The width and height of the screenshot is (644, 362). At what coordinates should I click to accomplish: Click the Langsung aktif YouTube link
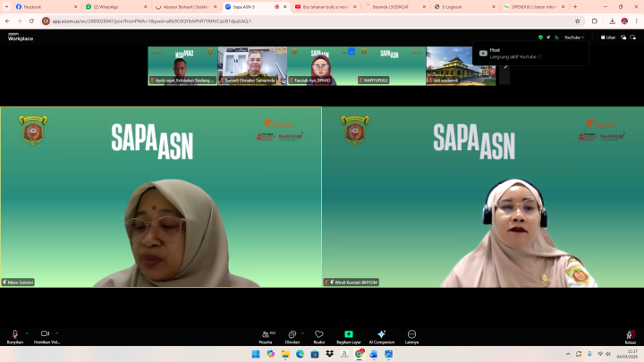click(515, 56)
